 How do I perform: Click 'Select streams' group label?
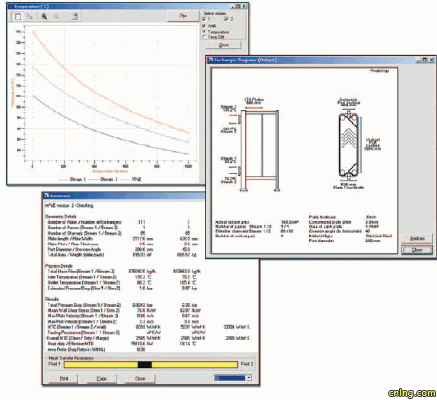pyautogui.click(x=214, y=13)
